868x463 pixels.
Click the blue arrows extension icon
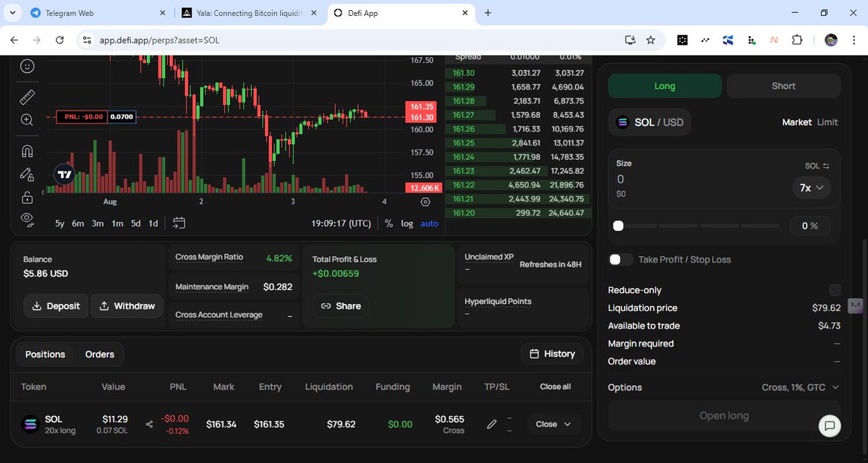pos(728,40)
